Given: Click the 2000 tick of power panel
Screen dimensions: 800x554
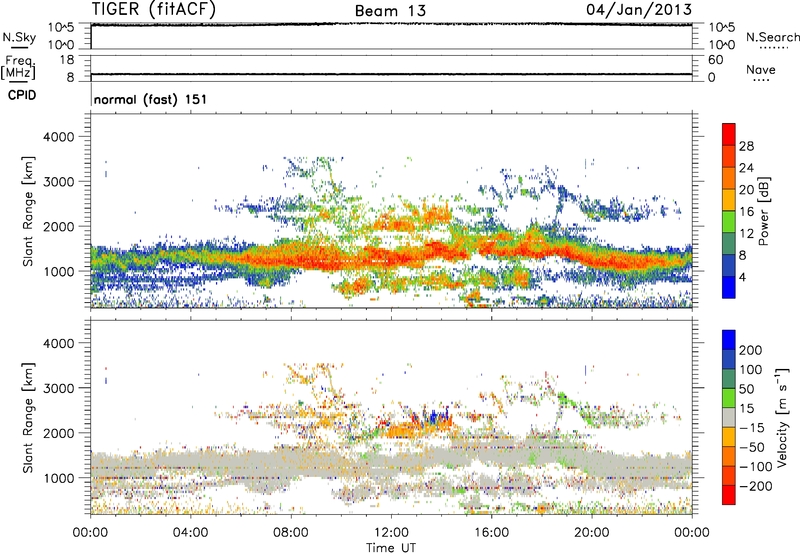Looking at the screenshot, I should point(58,226).
